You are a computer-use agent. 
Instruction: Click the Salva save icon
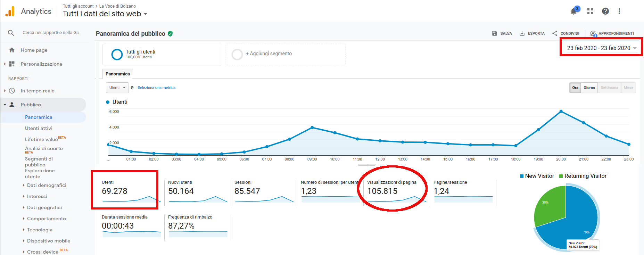pos(495,33)
